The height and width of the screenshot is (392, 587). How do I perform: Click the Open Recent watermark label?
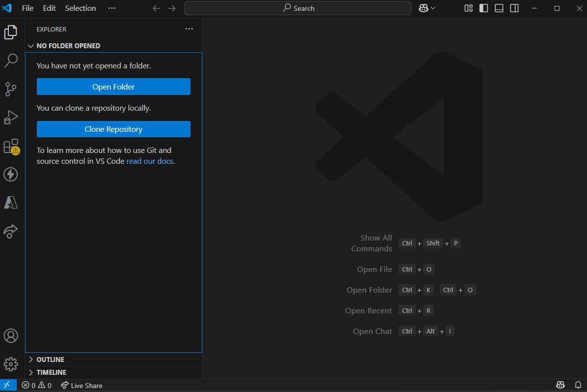pos(369,310)
